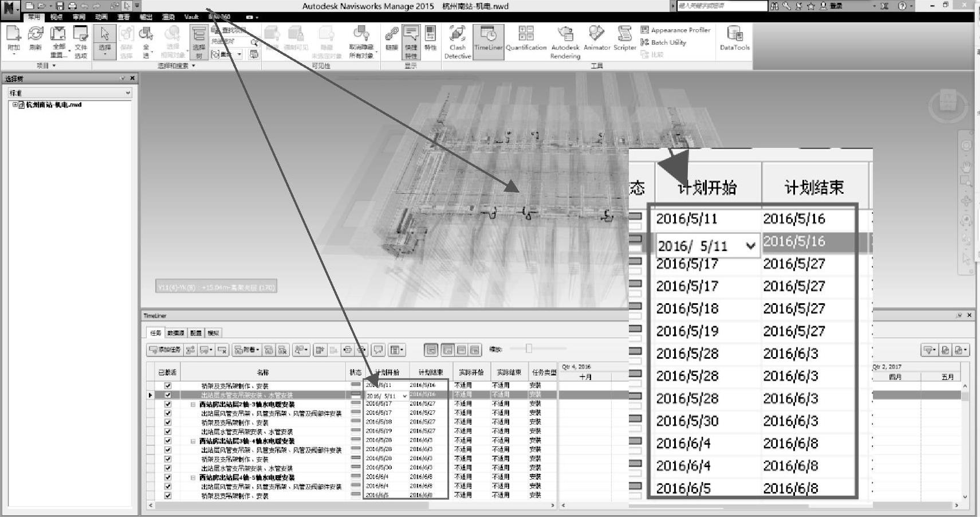Click the New file icon in quick access toolbar
The image size is (980, 517).
tap(30, 6)
